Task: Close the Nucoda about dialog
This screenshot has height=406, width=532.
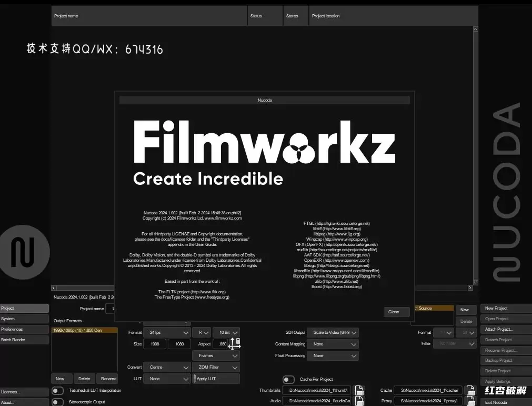Action: (x=397, y=312)
